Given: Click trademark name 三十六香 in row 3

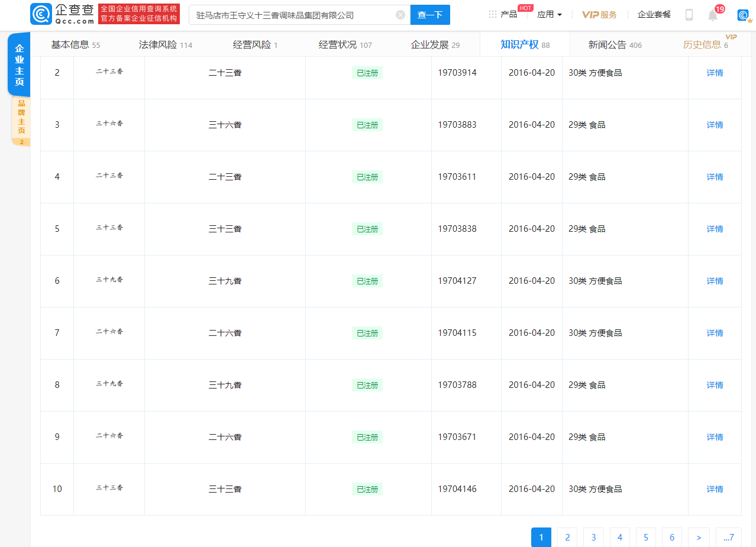Looking at the screenshot, I should (x=225, y=125).
